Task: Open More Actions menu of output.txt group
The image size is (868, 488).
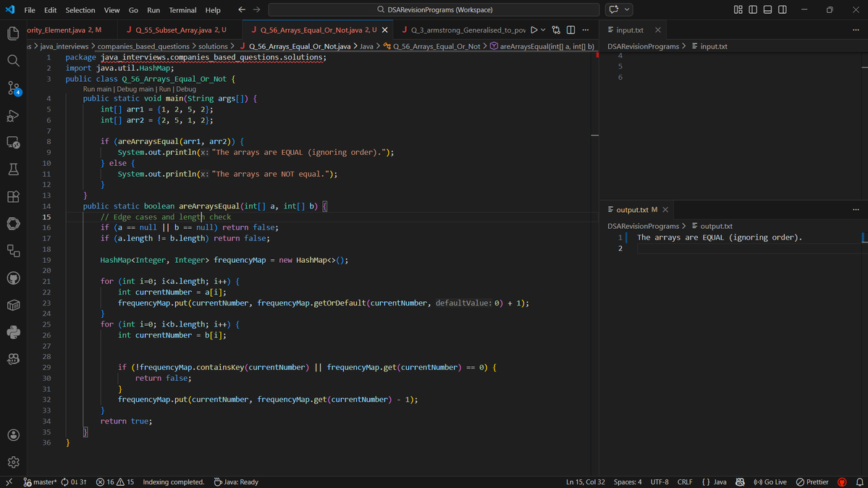Action: pyautogui.click(x=856, y=209)
